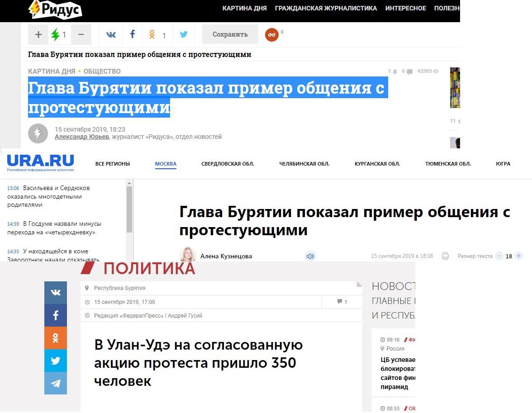Share via Facebook in Ридус toolbar
532x413 pixels.
[x=132, y=34]
